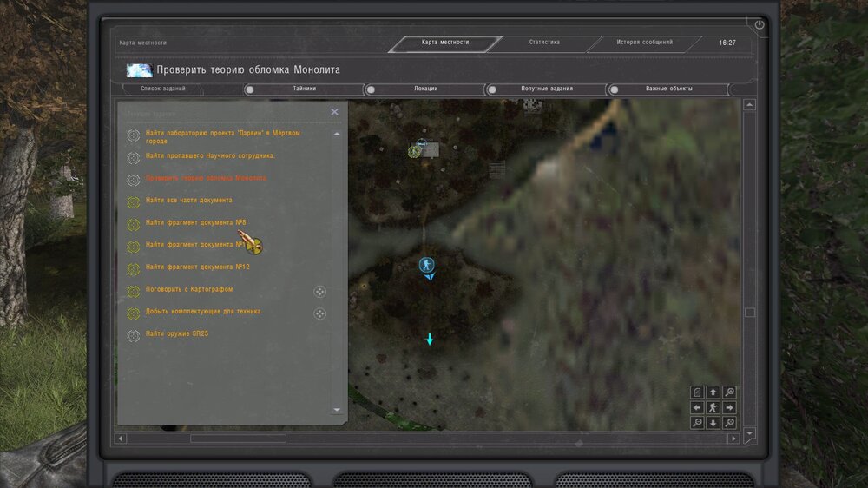The image size is (868, 488).
Task: Select task 'Поговорить с Картографом'
Action: pos(189,289)
